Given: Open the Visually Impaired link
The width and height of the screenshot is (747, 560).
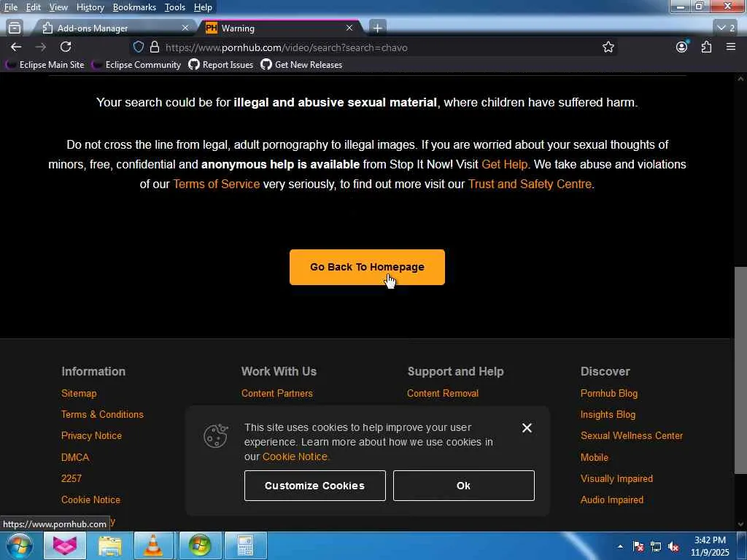Looking at the screenshot, I should tap(616, 478).
